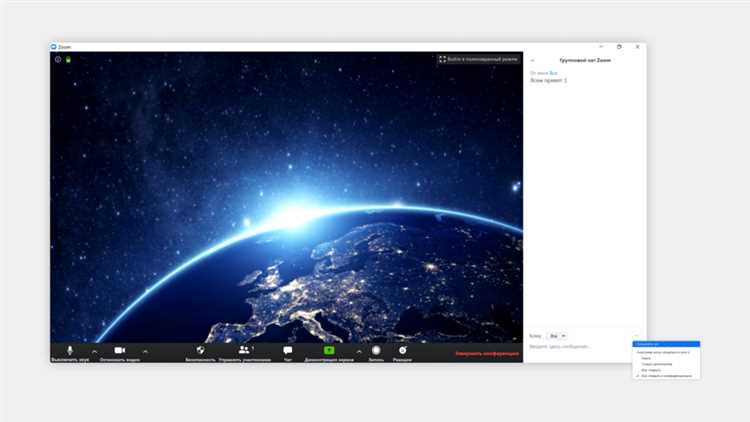This screenshot has height=422, width=750.
Task: Click the green encryption shield icon
Action: [68, 60]
